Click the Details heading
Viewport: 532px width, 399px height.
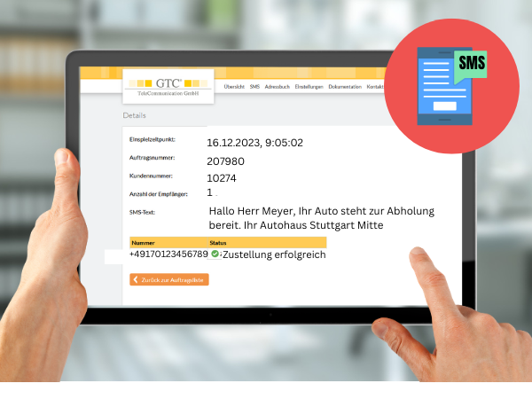tap(135, 115)
